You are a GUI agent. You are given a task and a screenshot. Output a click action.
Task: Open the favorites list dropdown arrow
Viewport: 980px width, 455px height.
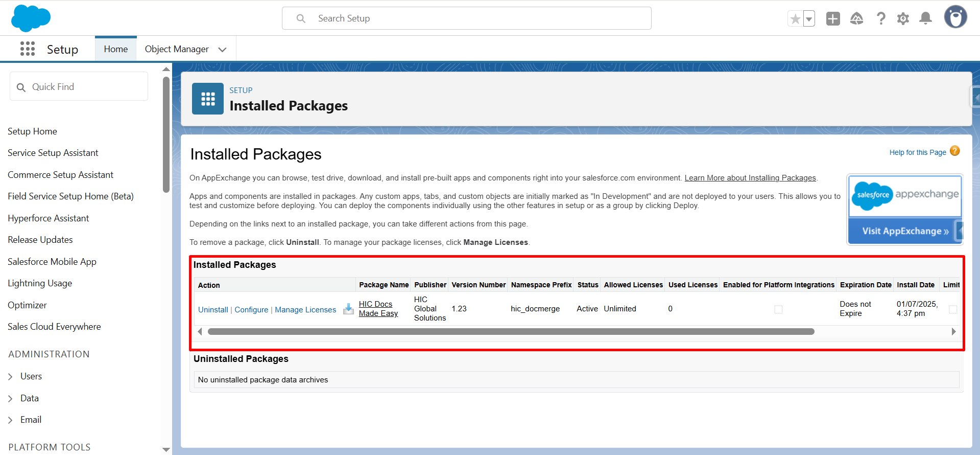(x=809, y=19)
